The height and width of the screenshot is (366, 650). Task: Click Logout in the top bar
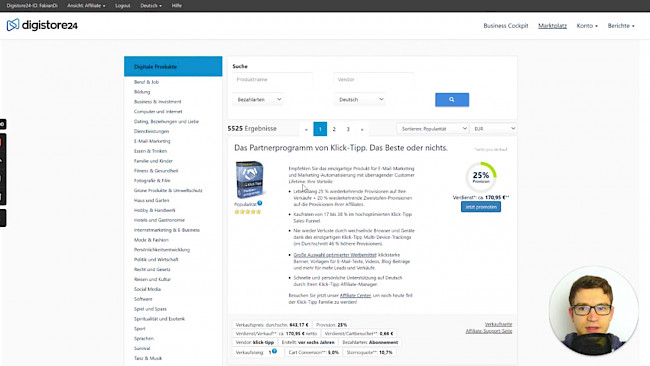[123, 6]
